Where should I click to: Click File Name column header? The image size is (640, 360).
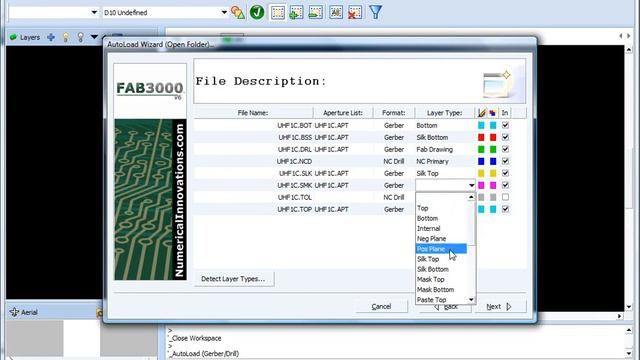253,113
